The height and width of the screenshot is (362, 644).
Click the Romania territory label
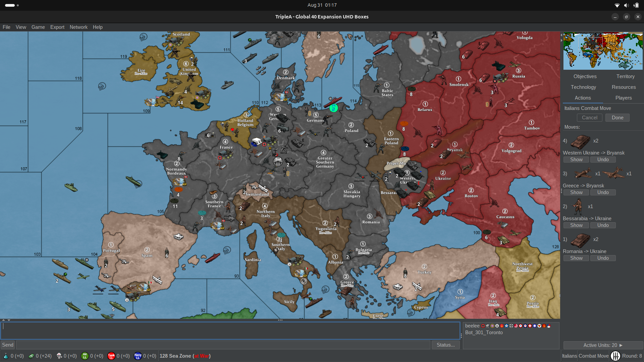pyautogui.click(x=371, y=222)
